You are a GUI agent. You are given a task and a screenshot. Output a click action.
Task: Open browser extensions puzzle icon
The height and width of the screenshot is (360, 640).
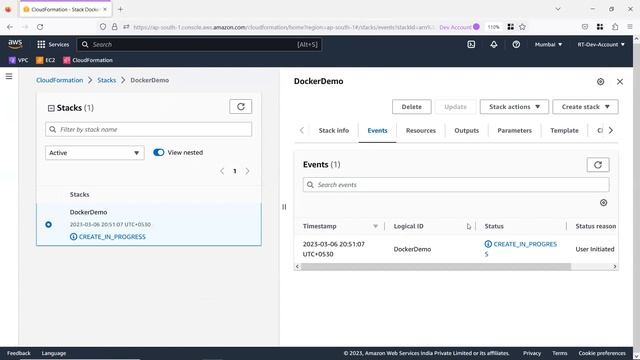tap(615, 27)
